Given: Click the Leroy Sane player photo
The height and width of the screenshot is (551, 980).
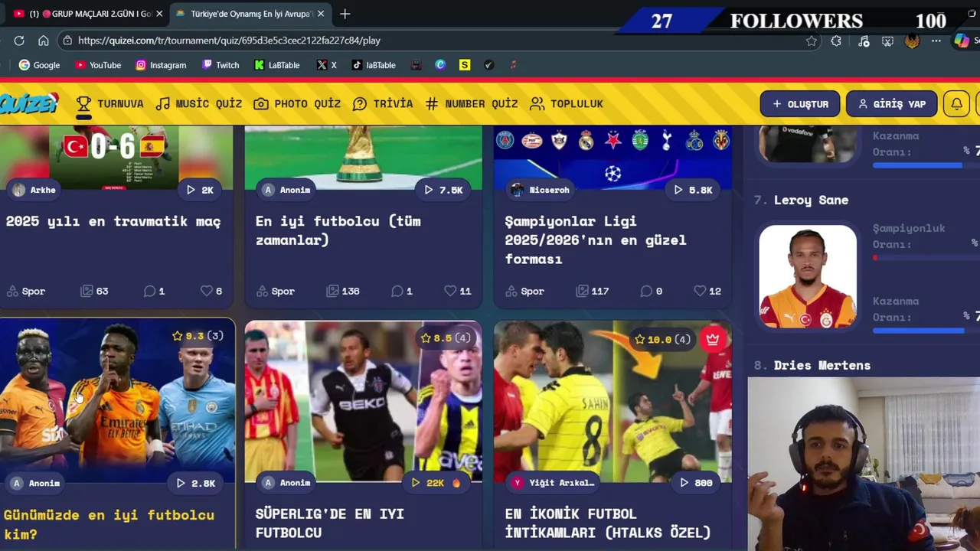Looking at the screenshot, I should [808, 277].
